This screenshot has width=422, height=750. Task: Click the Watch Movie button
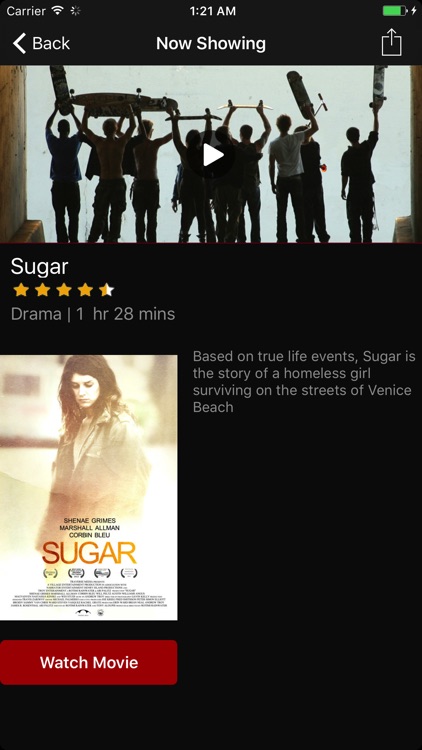[x=89, y=662]
